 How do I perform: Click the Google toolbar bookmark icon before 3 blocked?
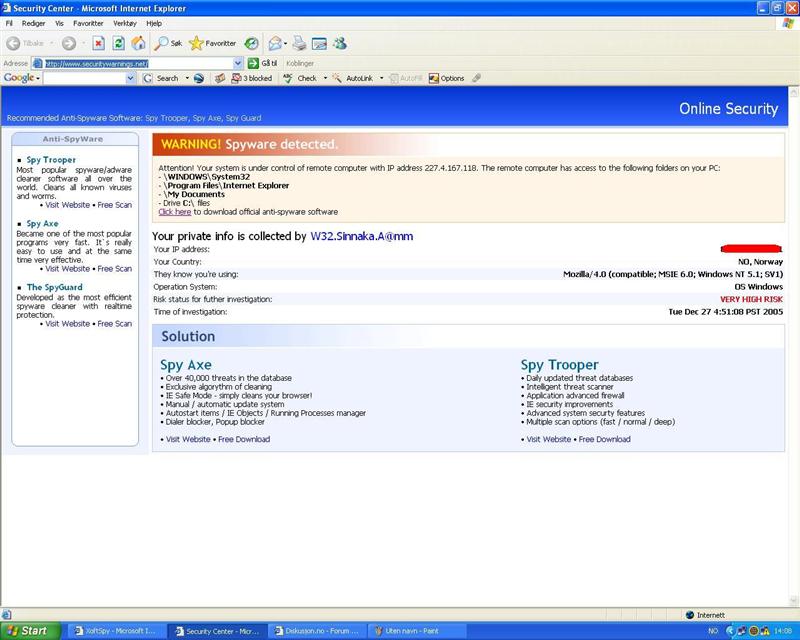point(220,78)
